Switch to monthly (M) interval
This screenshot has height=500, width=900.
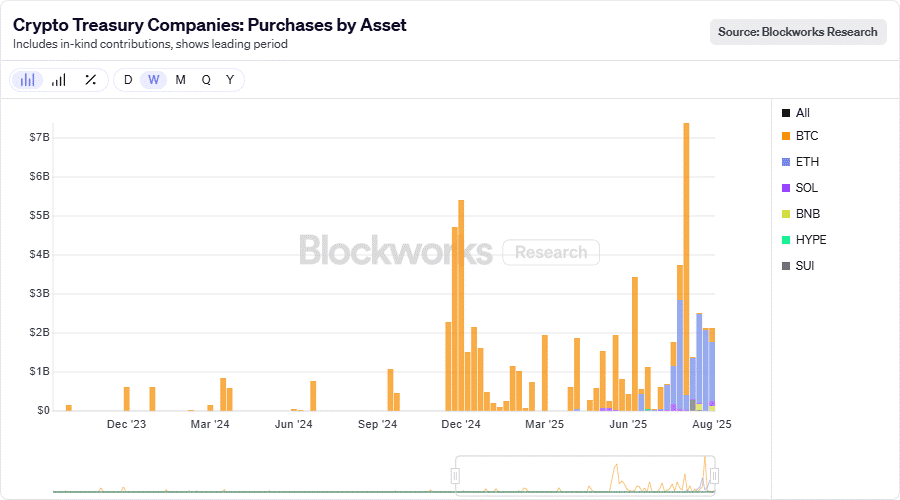click(180, 80)
